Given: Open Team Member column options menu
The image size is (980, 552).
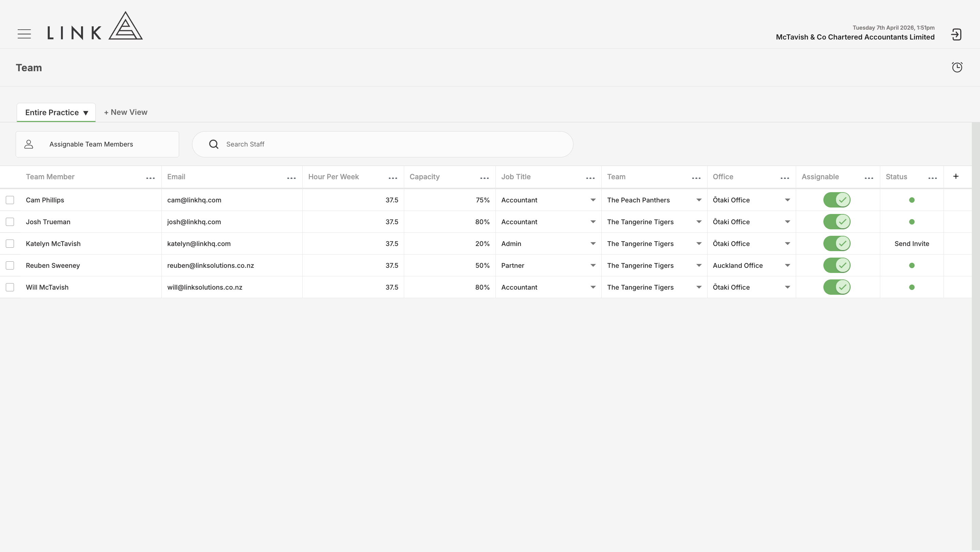Looking at the screenshot, I should [x=150, y=178].
